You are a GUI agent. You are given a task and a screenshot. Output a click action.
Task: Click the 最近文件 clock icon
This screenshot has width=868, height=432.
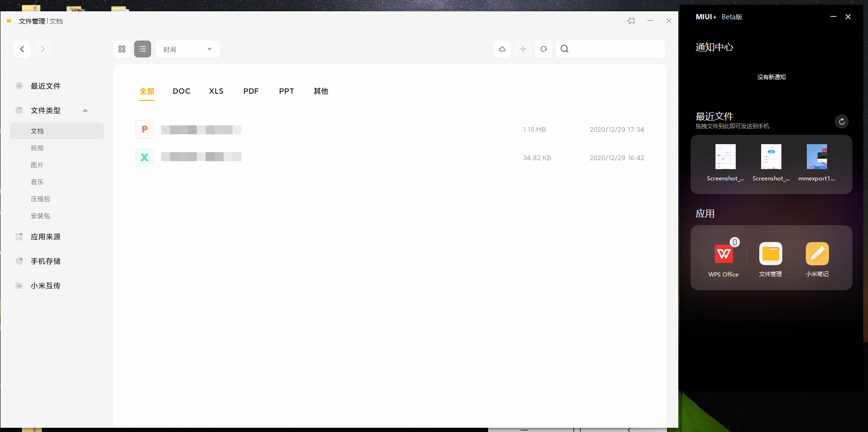[19, 86]
